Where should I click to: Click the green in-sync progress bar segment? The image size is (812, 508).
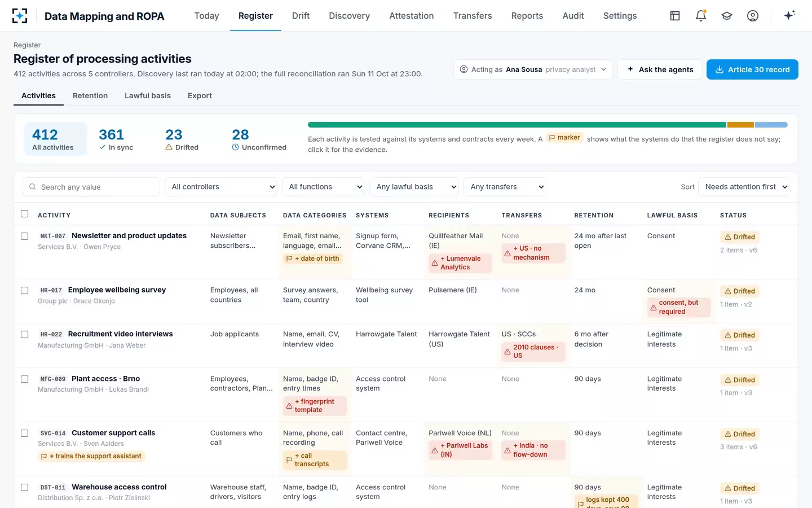coord(517,125)
